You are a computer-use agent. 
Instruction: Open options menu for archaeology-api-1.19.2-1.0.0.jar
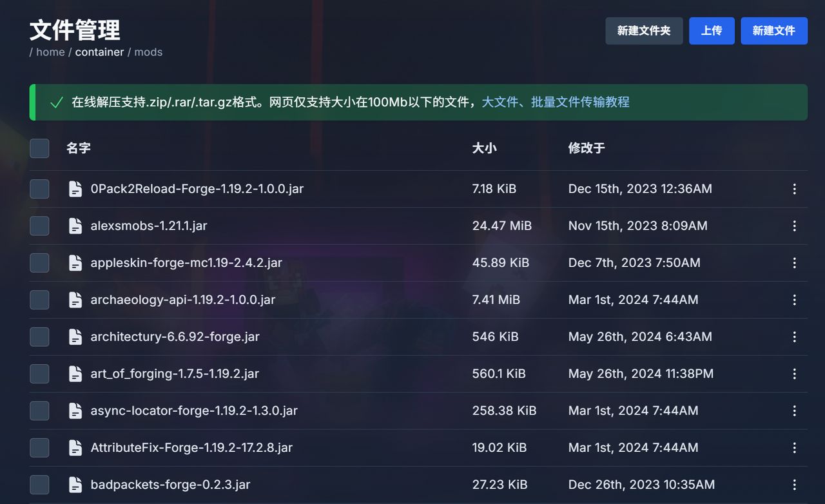(794, 300)
